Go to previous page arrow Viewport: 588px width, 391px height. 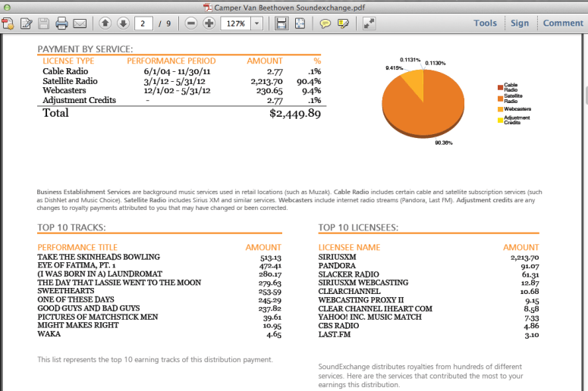[105, 23]
